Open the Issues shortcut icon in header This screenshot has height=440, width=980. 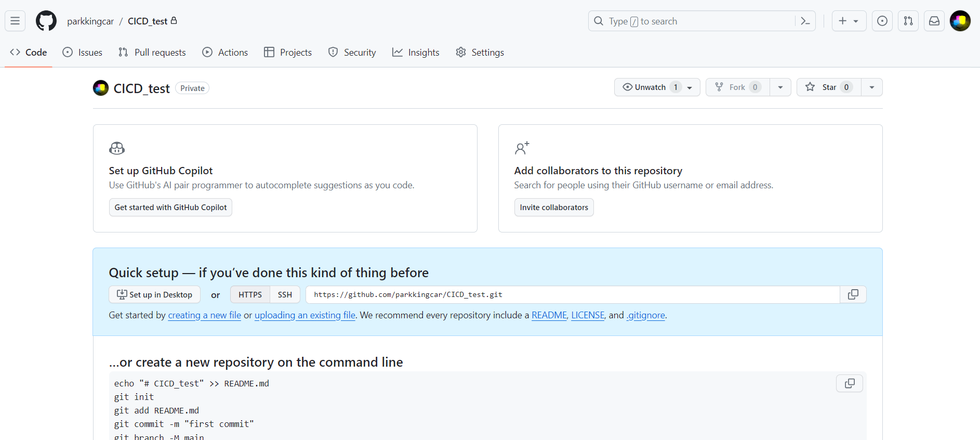pyautogui.click(x=882, y=21)
